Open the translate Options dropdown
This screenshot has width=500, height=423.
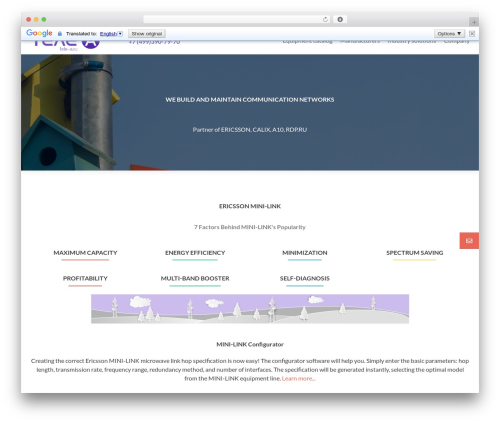point(449,34)
